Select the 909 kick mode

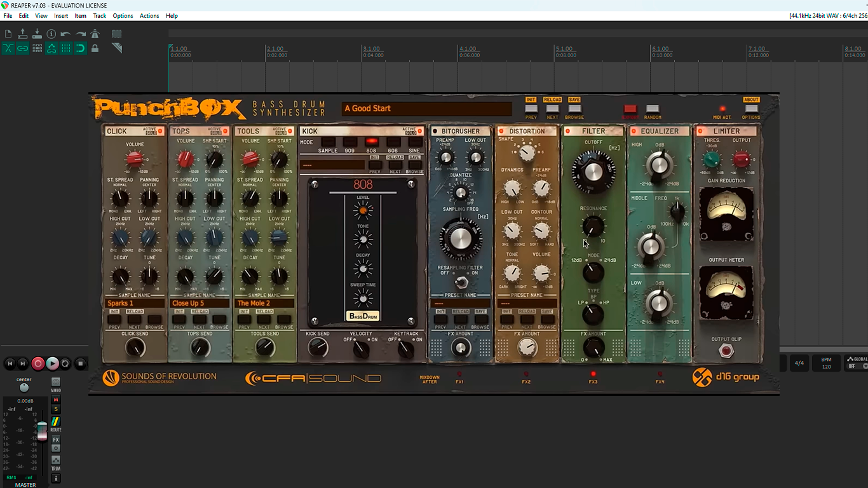[x=350, y=142]
